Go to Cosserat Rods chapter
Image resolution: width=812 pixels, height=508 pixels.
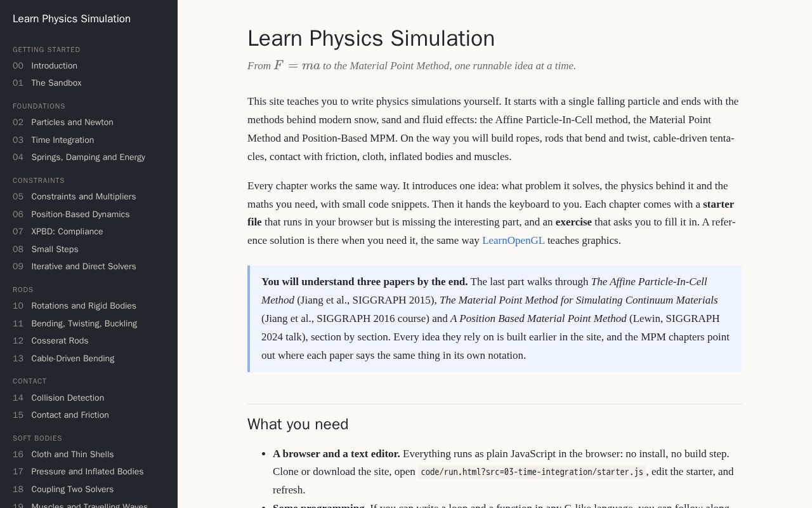[51, 341]
